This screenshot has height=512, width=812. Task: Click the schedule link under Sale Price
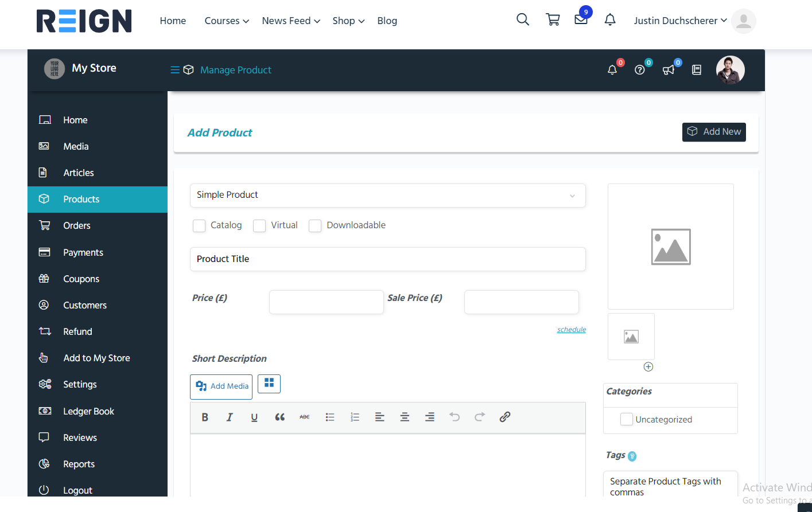click(x=571, y=329)
